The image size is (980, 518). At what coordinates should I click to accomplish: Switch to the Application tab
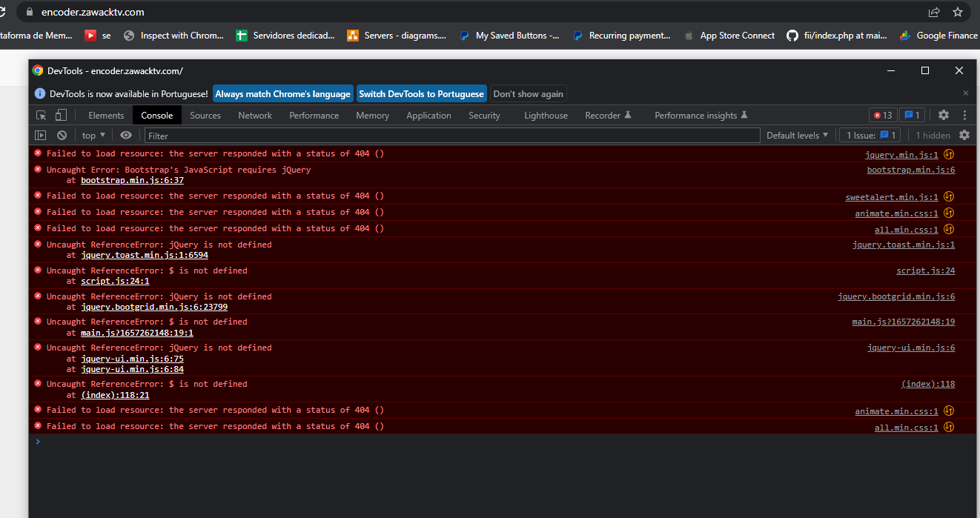point(428,115)
